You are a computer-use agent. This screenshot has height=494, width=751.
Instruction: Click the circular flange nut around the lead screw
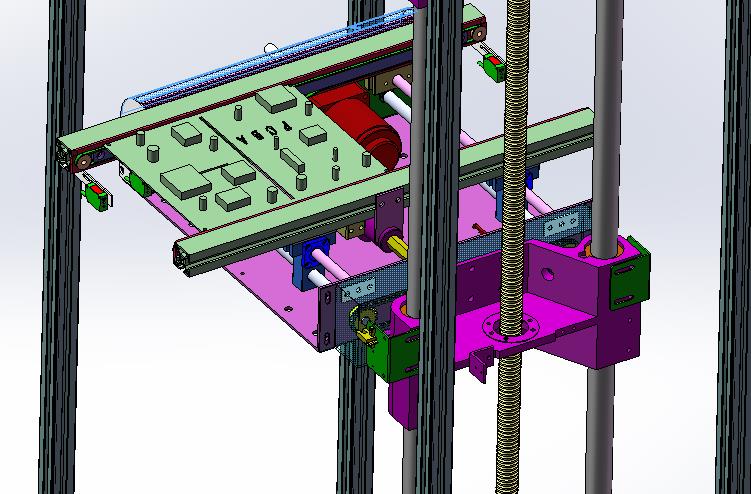[x=511, y=329]
